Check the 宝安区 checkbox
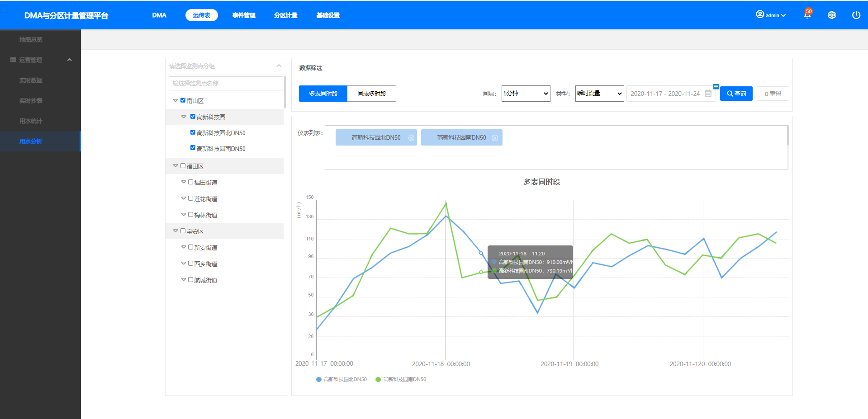The width and height of the screenshot is (868, 419). coord(183,231)
